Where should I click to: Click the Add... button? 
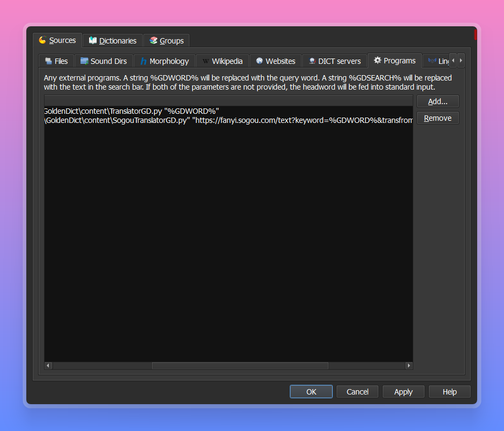[438, 101]
